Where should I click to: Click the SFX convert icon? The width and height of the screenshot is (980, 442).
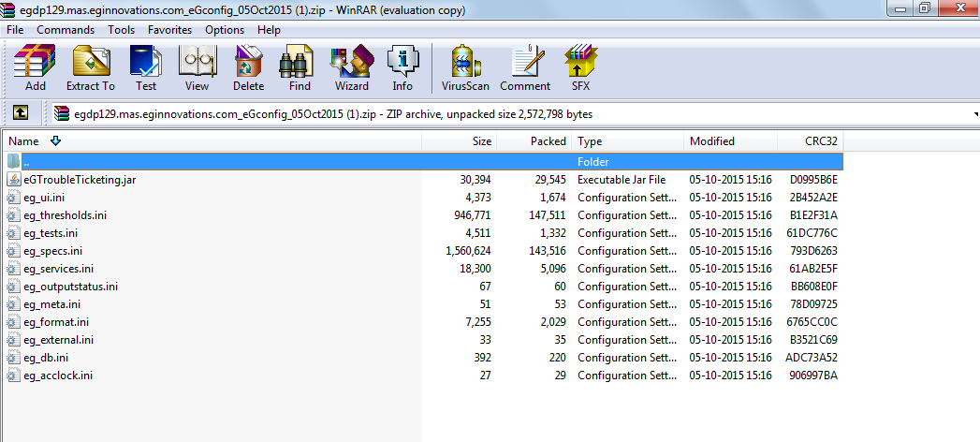pyautogui.click(x=580, y=61)
